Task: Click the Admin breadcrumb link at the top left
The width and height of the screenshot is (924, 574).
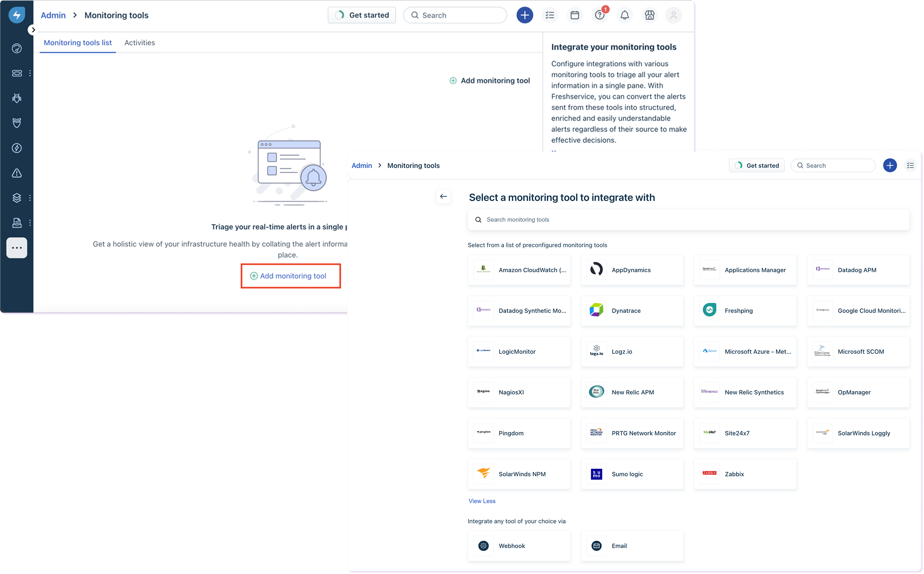Action: [x=53, y=15]
